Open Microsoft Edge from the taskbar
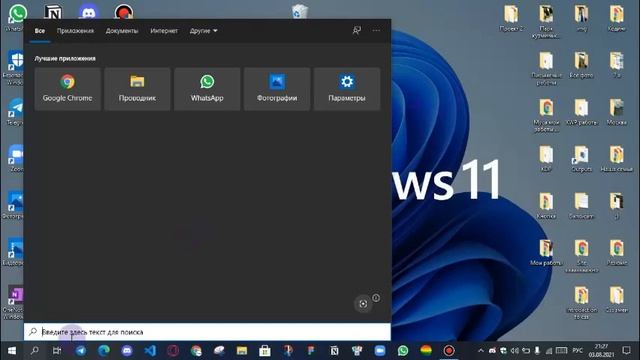The image size is (640, 360). point(104,351)
